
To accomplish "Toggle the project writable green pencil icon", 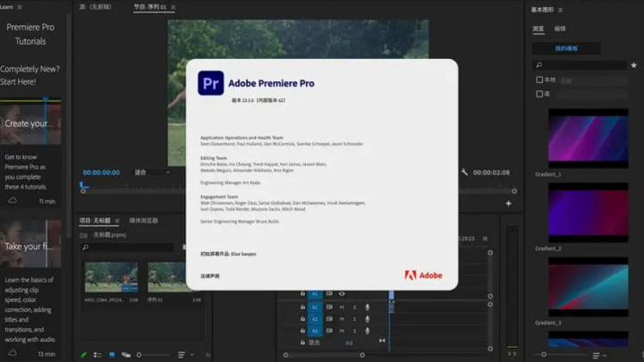I will point(83,355).
